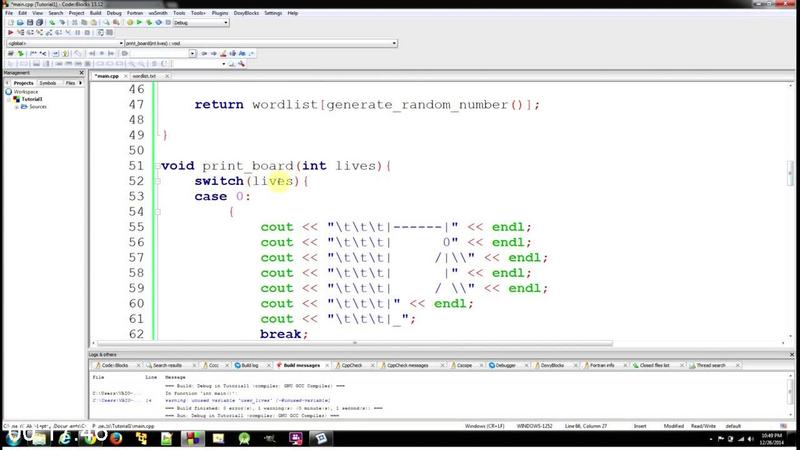The height and width of the screenshot is (450, 800).
Task: Click the Line 66, Column 27 status entry
Action: pos(586,426)
